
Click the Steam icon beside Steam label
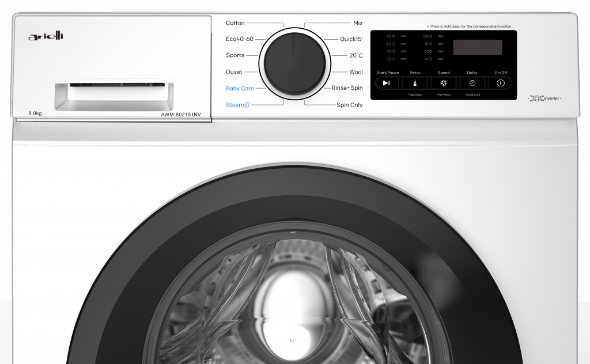[247, 105]
